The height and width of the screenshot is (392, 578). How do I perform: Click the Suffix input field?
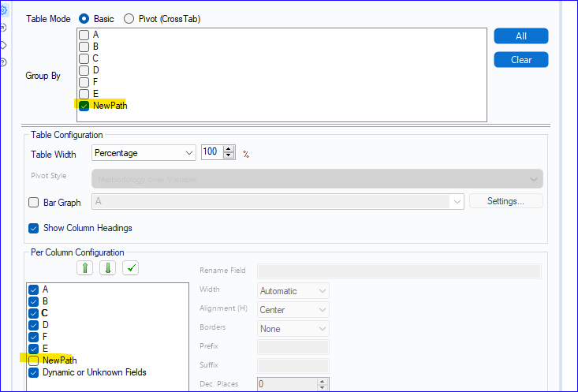point(293,366)
